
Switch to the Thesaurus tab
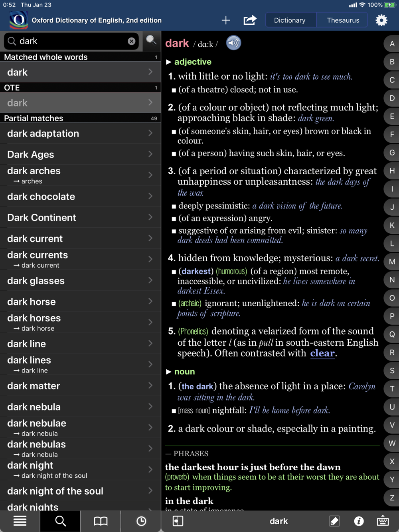(343, 20)
